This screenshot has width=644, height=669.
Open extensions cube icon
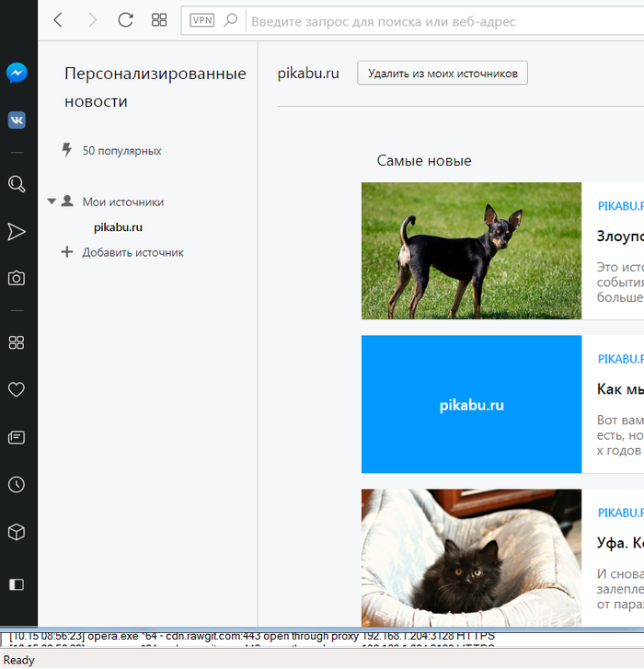point(17,532)
